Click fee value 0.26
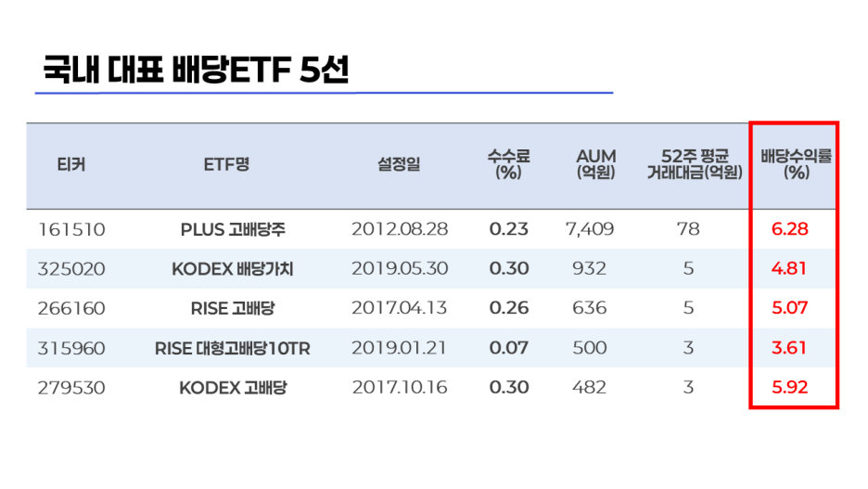Viewport: 868px width, 489px height. point(509,308)
